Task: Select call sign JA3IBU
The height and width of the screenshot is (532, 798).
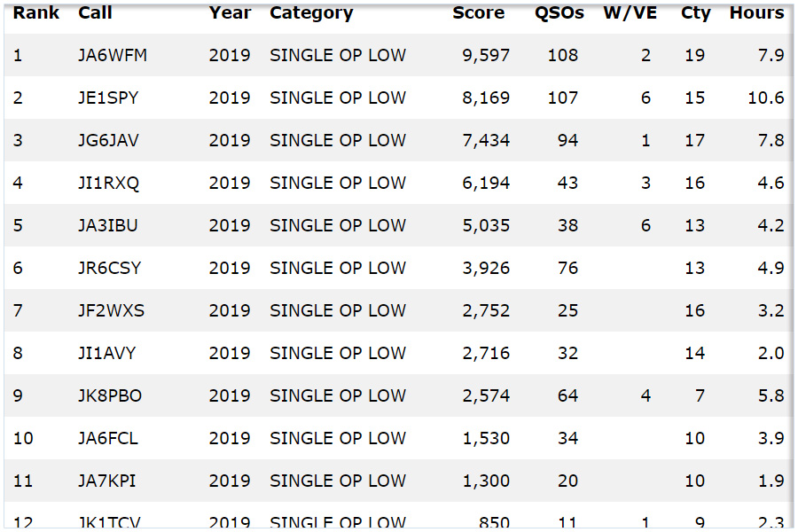Action: tap(108, 225)
